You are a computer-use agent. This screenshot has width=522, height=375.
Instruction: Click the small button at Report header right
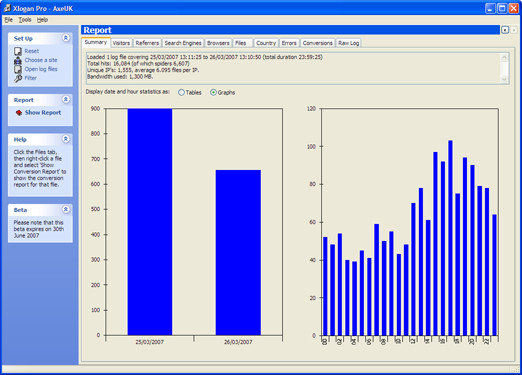pos(505,30)
